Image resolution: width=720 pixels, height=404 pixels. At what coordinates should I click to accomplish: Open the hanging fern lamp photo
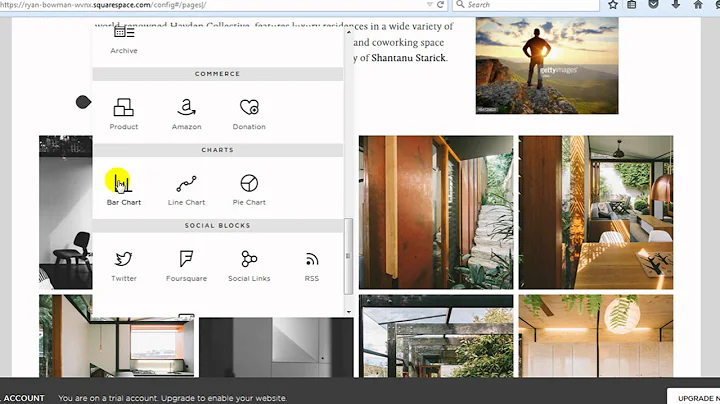pos(596,336)
